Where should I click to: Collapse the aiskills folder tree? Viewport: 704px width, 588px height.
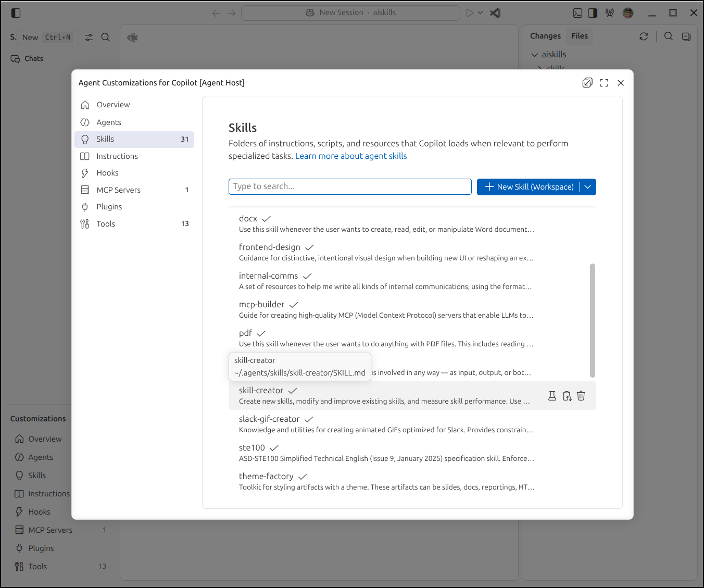[535, 55]
